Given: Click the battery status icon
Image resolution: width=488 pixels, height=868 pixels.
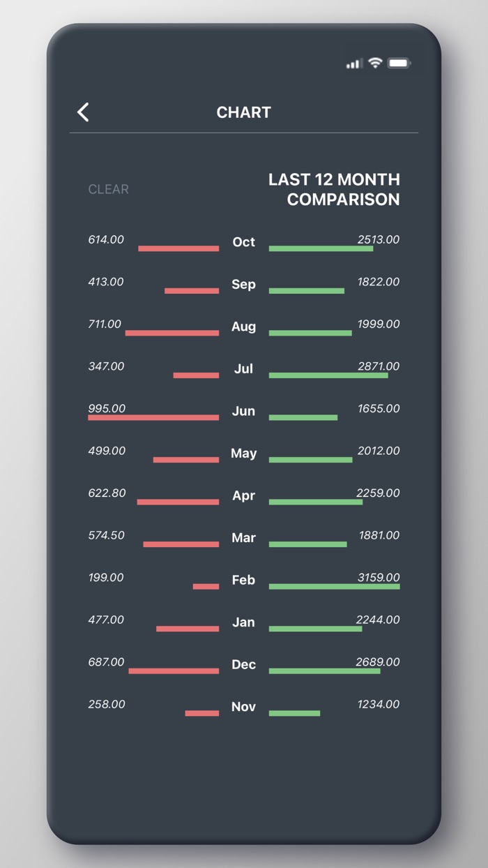Looking at the screenshot, I should [399, 63].
